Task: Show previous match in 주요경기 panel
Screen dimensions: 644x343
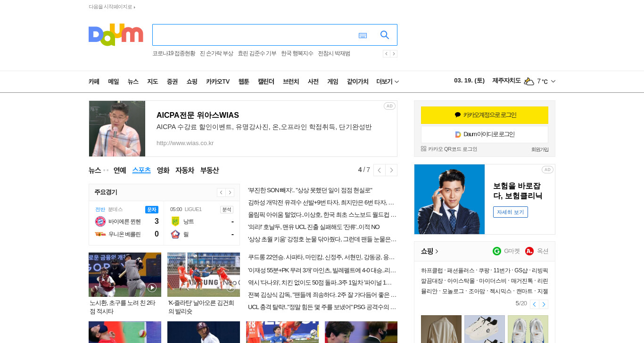Action: pos(221,192)
